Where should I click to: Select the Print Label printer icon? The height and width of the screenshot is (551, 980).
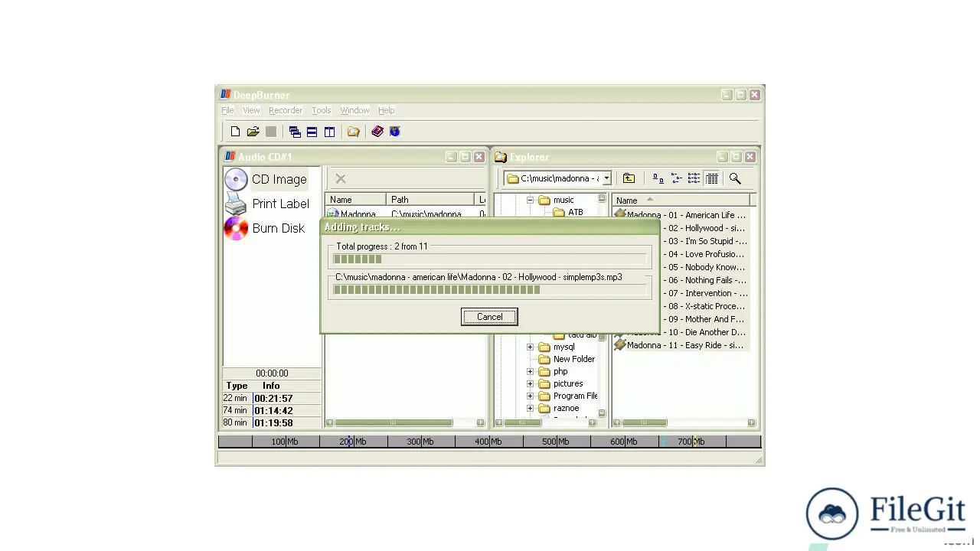click(236, 204)
